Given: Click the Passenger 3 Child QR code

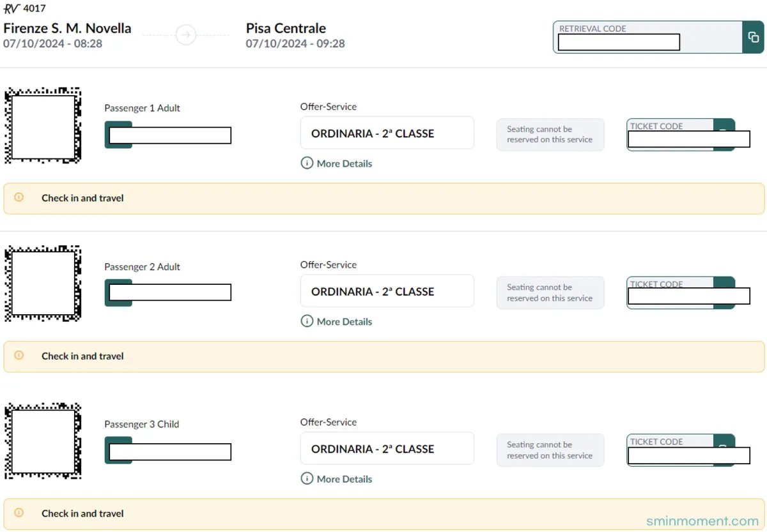Looking at the screenshot, I should click(43, 441).
